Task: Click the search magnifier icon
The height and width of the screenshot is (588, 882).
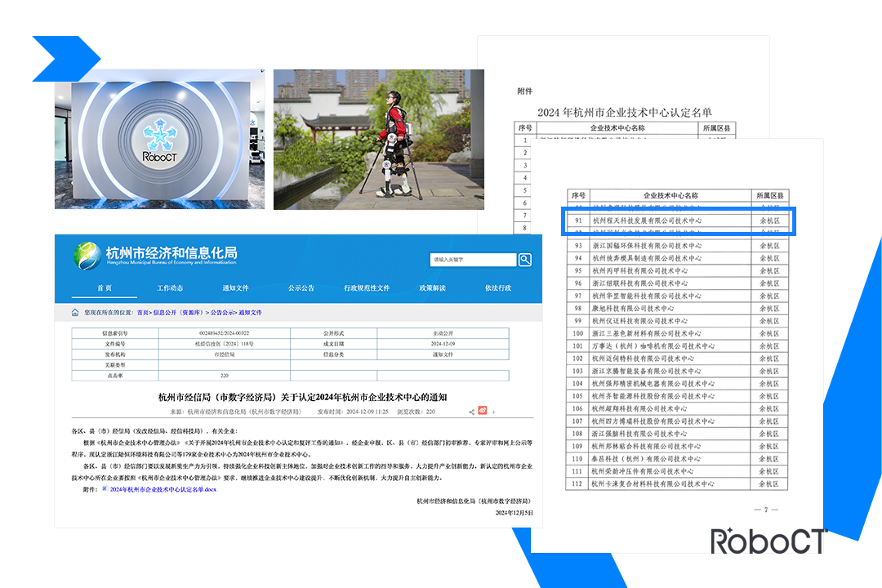Action: pos(524,259)
